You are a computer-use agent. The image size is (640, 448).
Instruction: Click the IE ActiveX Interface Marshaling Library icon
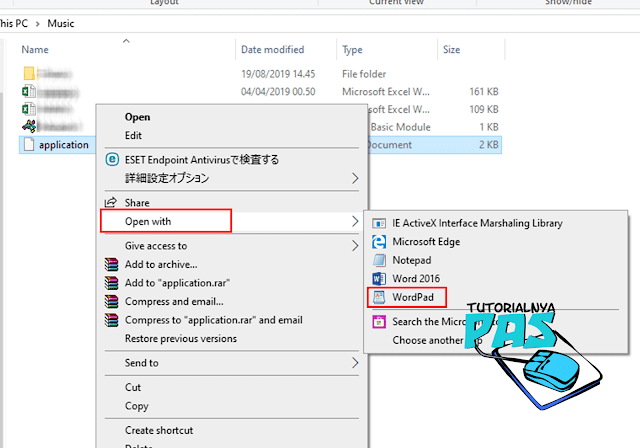(x=379, y=223)
